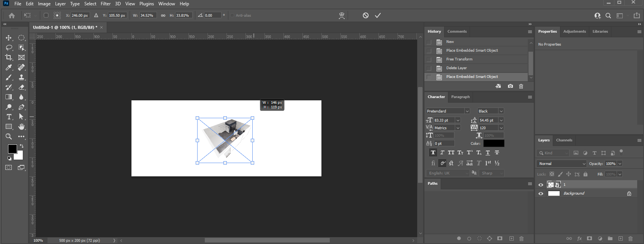Select the Elliptical Marquee tool
644x244 pixels.
click(x=22, y=38)
